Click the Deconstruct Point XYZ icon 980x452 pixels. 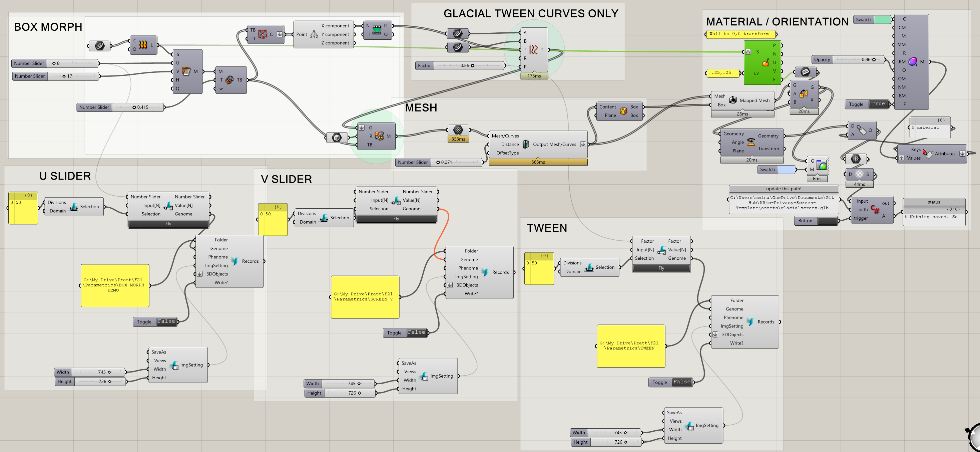pos(314,34)
